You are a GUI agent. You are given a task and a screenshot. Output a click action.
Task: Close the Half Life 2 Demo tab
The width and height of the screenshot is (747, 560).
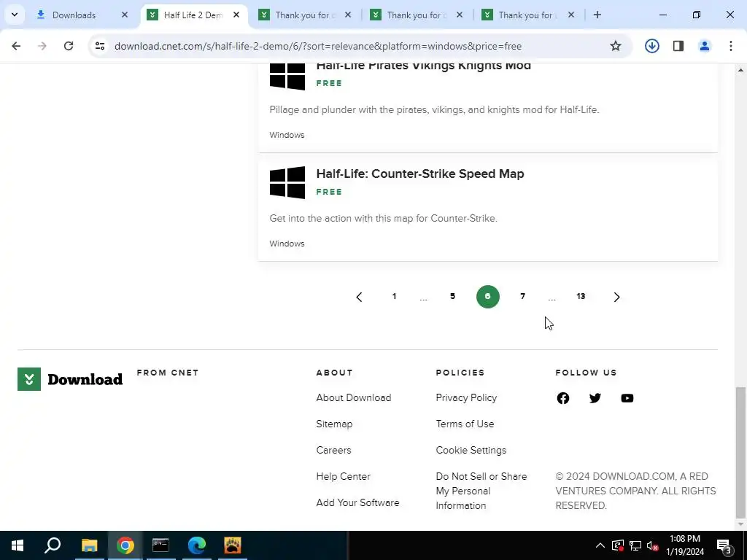236,15
